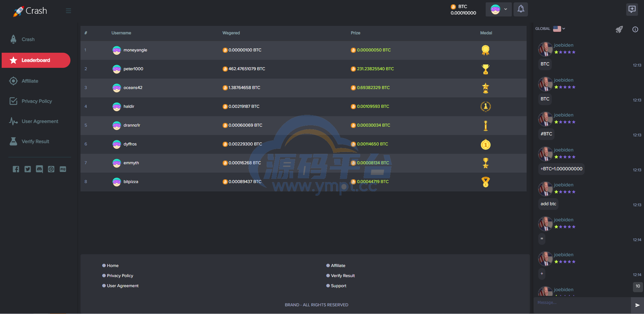
Task: Click username bitpizza
Action: pyautogui.click(x=131, y=182)
